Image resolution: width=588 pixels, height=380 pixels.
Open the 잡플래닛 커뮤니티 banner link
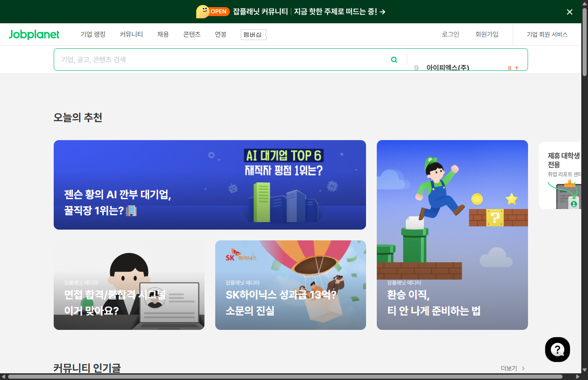click(x=309, y=12)
